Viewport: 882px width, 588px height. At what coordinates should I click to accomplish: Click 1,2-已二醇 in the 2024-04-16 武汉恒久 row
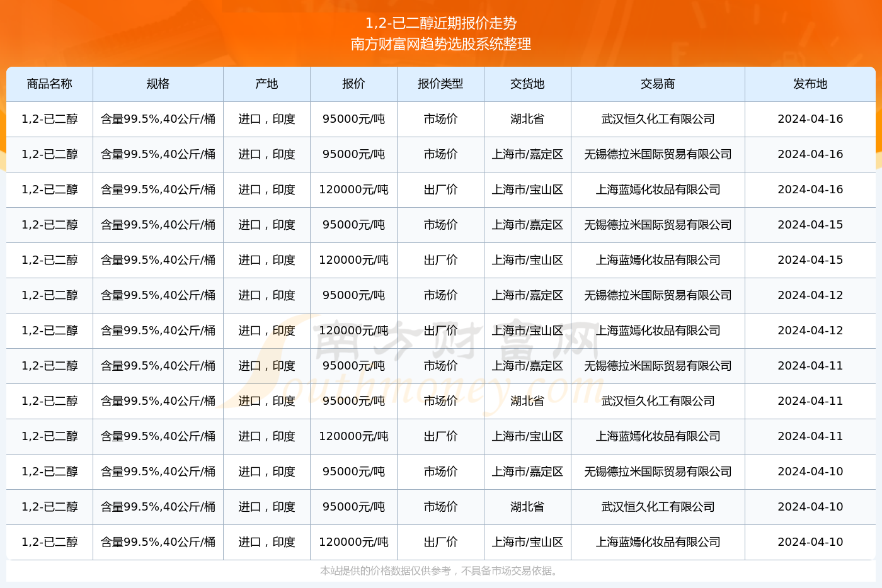(50, 119)
